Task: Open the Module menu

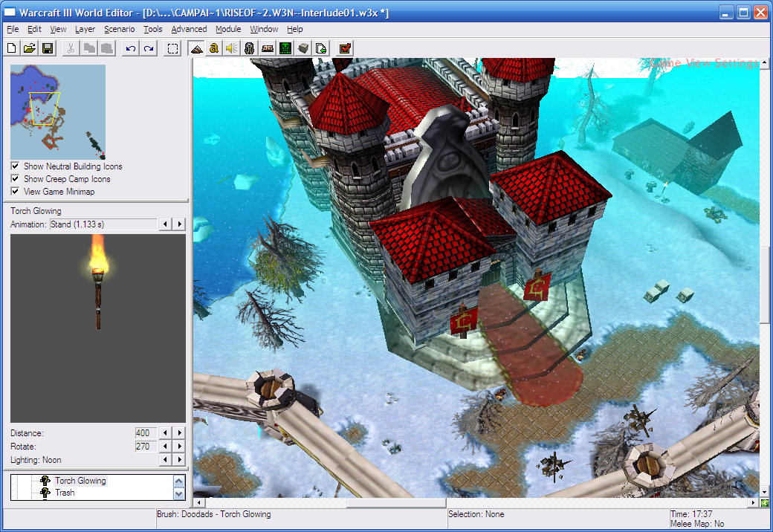Action: (x=228, y=29)
